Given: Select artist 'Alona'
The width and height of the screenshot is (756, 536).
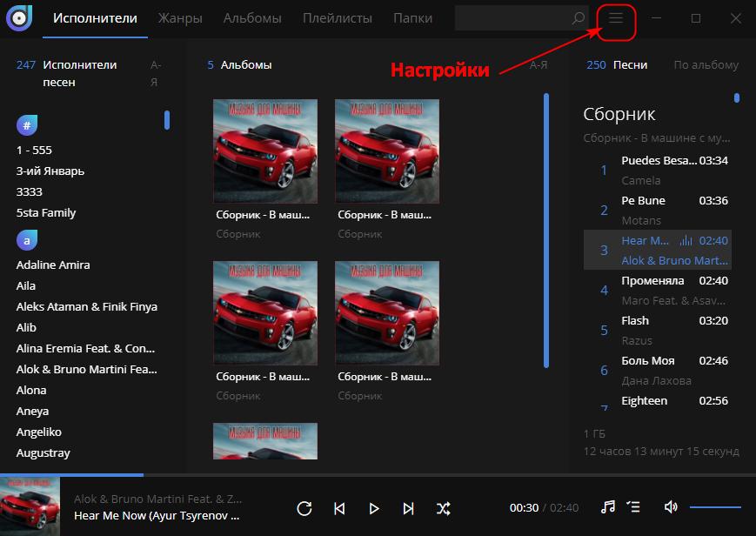Looking at the screenshot, I should (31, 390).
